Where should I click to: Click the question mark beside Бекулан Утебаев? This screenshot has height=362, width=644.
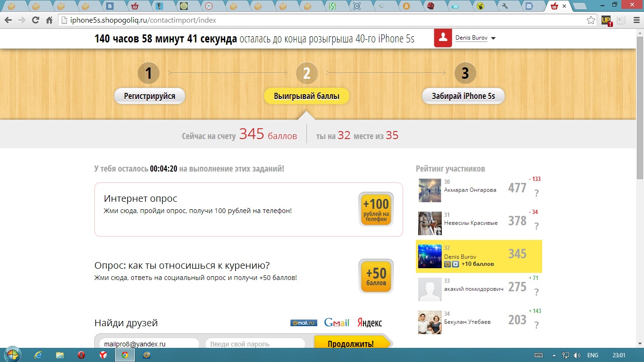[536, 325]
